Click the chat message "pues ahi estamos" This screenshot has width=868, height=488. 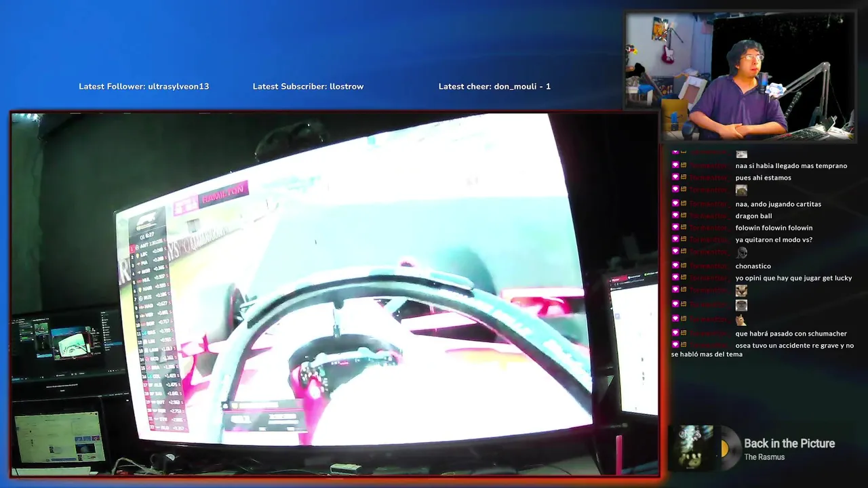(x=763, y=178)
